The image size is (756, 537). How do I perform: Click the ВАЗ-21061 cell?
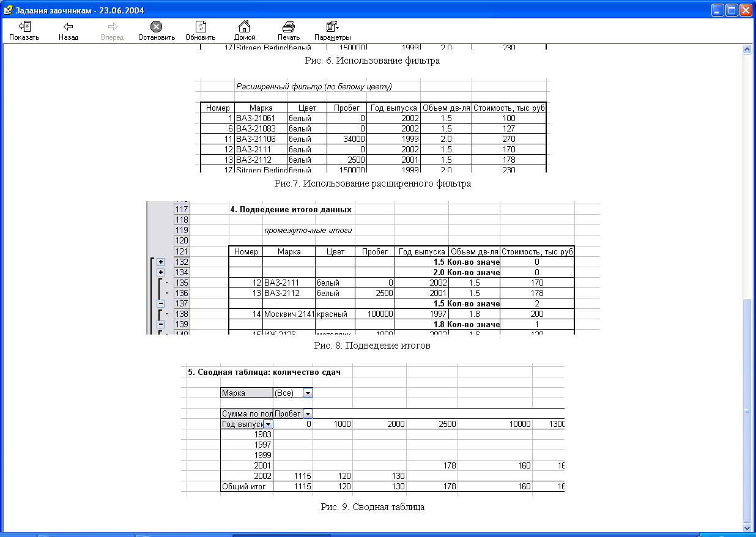[261, 118]
